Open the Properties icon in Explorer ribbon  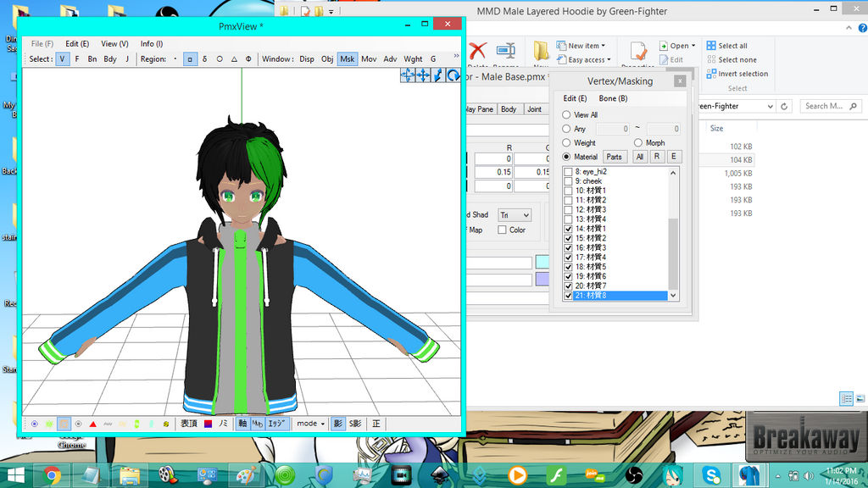pyautogui.click(x=638, y=52)
